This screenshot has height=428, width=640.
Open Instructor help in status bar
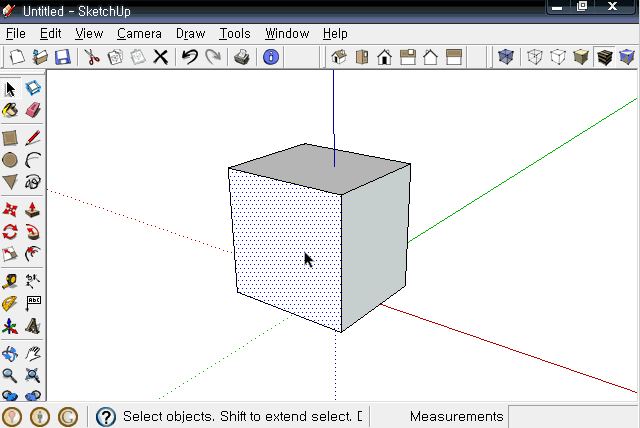106,417
